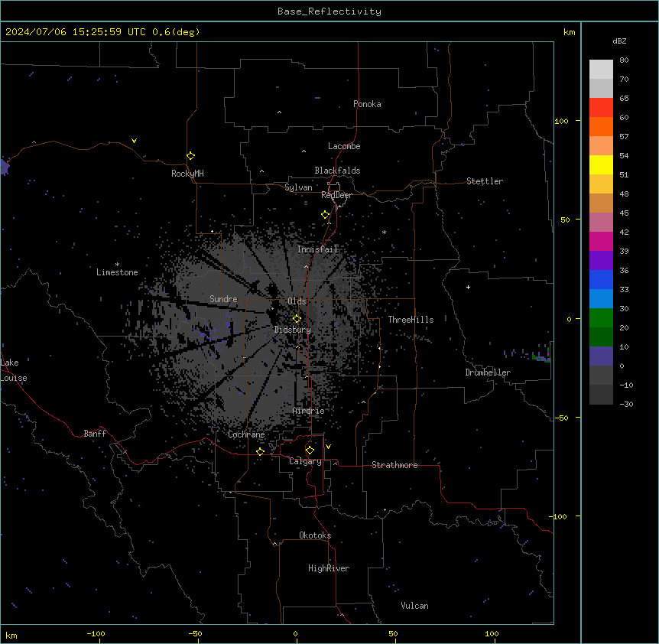
Task: Select the dBZ legend heading
Action: 619,41
